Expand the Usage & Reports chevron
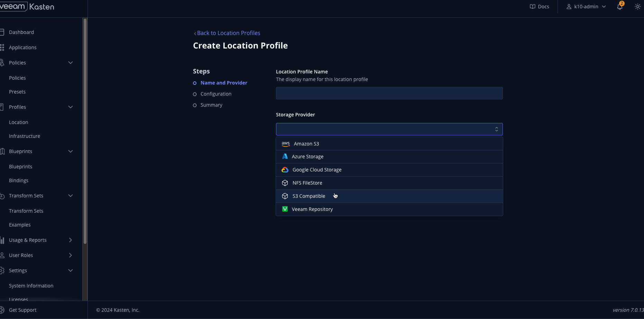This screenshot has height=319, width=644. pos(71,240)
